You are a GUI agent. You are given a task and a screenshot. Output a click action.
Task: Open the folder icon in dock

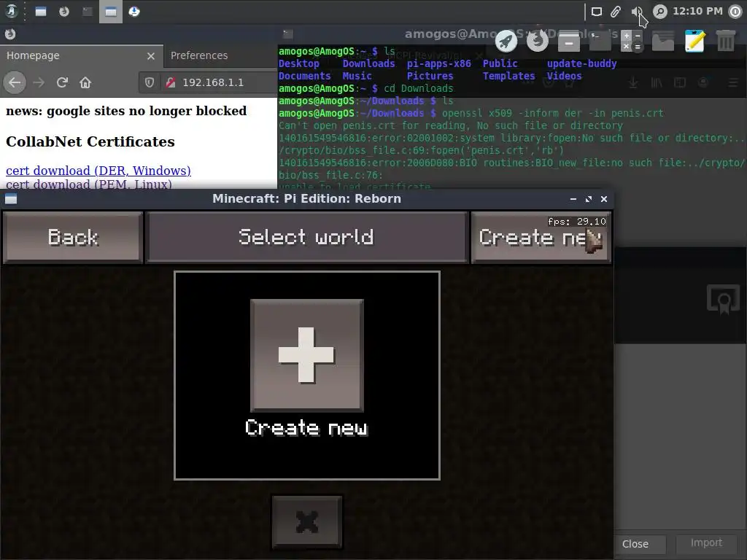pos(663,42)
